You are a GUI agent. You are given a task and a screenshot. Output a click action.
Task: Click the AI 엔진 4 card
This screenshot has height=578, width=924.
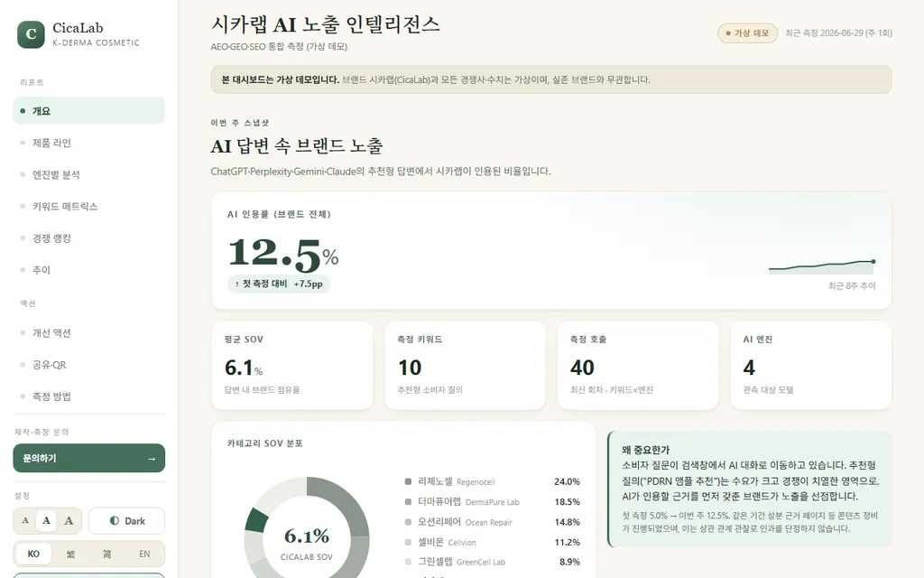tap(811, 365)
